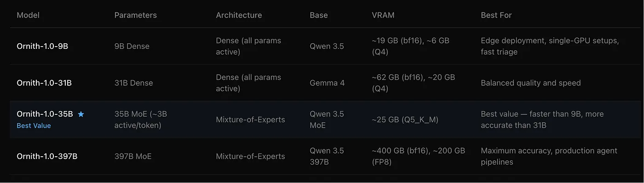
Task: Click the Parameters column header
Action: pyautogui.click(x=136, y=15)
